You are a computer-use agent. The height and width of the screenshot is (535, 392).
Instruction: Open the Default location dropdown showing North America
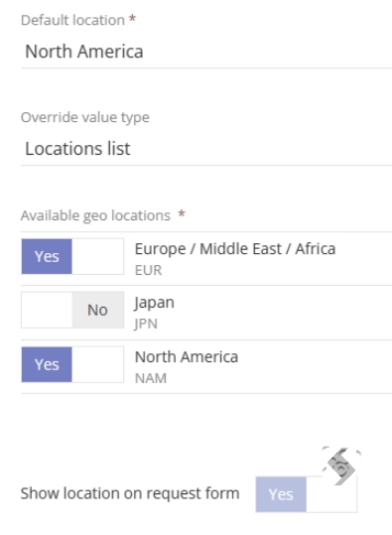tap(206, 52)
